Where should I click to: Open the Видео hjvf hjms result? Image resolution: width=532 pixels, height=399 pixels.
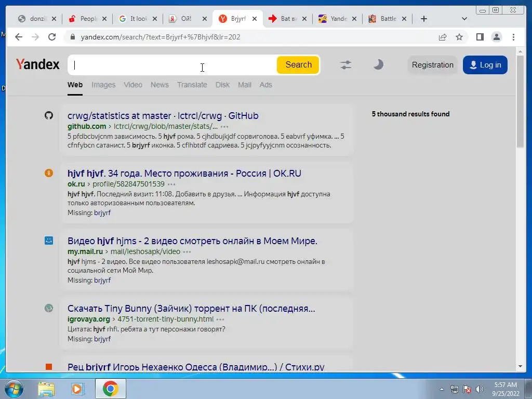pos(192,241)
